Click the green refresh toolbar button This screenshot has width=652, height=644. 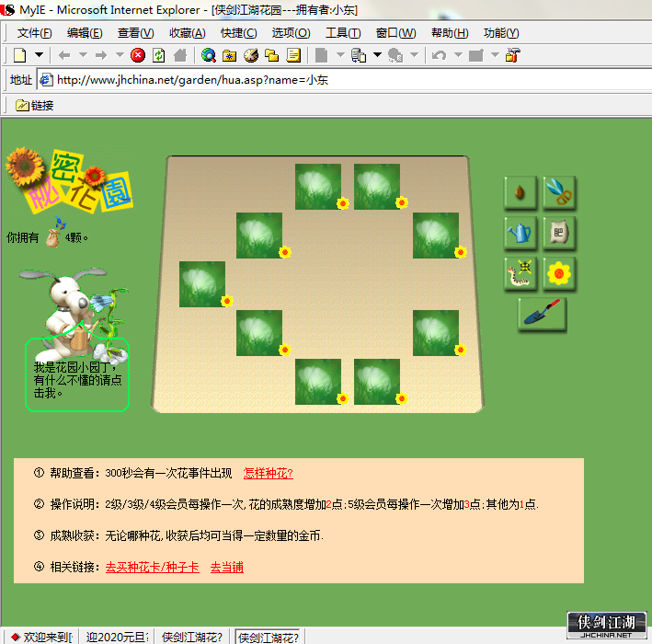158,55
